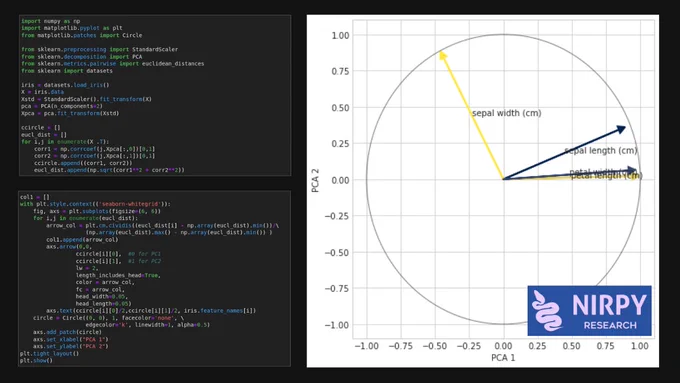Click the 'ccircle = []' line
Viewport: 680px width, 383px height.
[x=41, y=128]
